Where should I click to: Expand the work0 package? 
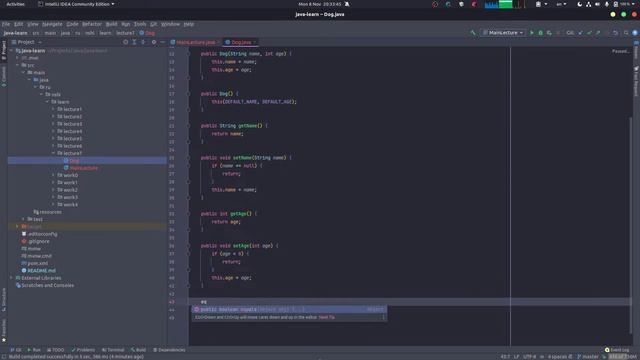click(x=53, y=176)
